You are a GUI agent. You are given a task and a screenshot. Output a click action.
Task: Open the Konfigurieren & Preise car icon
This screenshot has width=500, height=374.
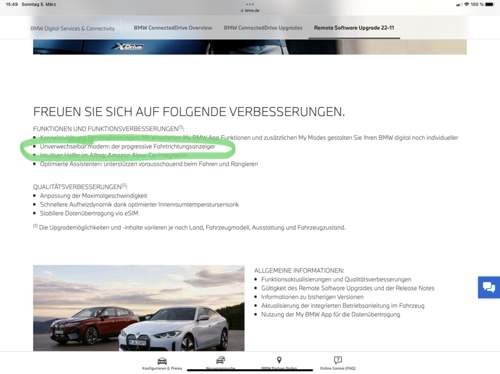coord(162,361)
